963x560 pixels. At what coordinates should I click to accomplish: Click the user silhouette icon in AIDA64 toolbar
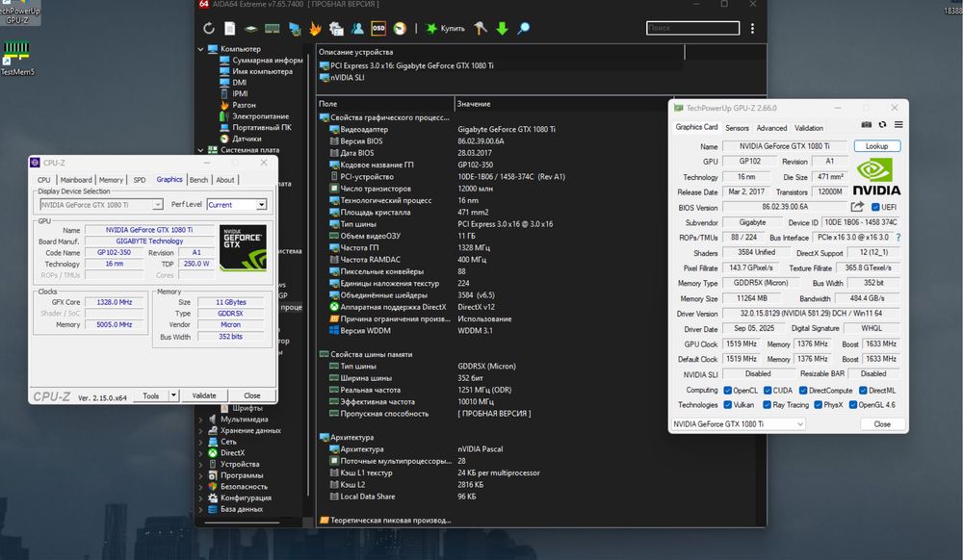point(357,28)
